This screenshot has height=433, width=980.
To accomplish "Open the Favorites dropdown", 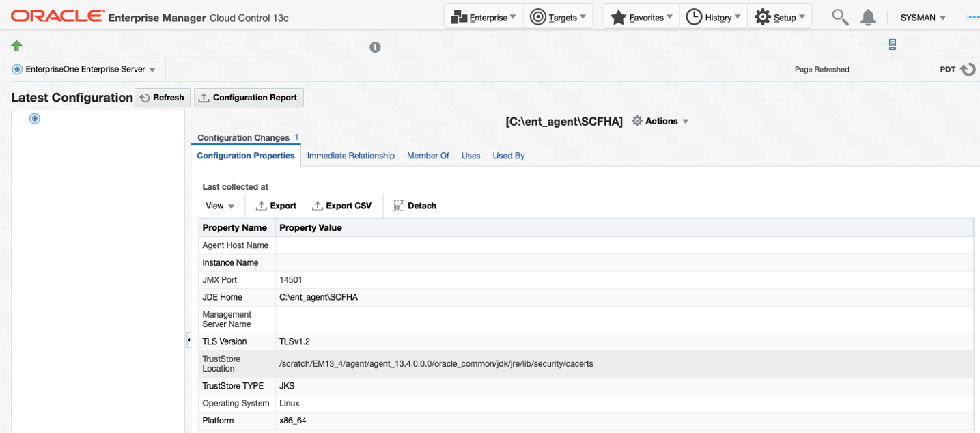I will coord(641,18).
